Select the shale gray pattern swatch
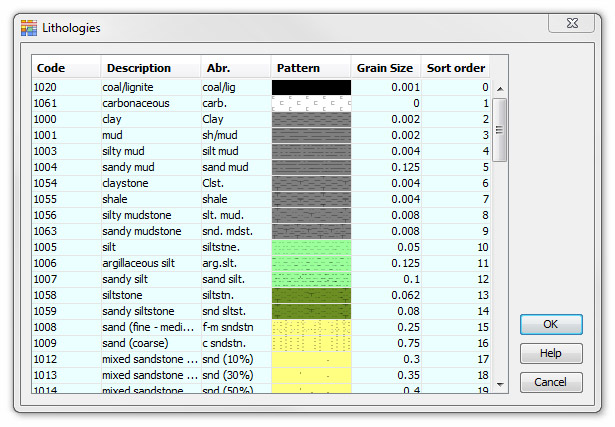The width and height of the screenshot is (615, 427). point(311,200)
